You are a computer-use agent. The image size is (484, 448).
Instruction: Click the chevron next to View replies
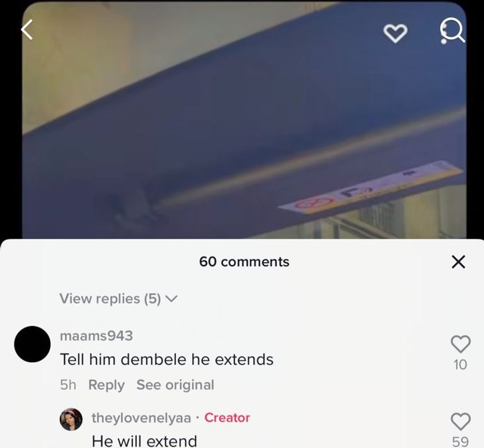pyautogui.click(x=171, y=299)
